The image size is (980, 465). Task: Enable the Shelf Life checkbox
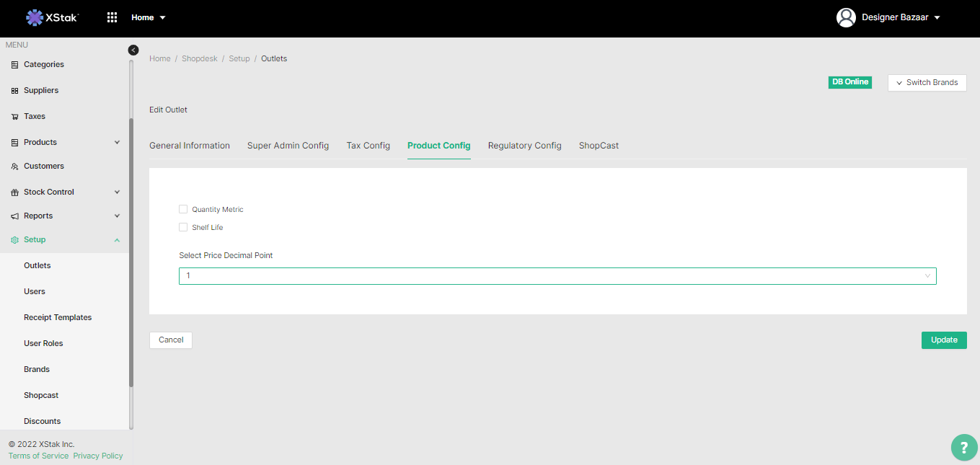[183, 227]
